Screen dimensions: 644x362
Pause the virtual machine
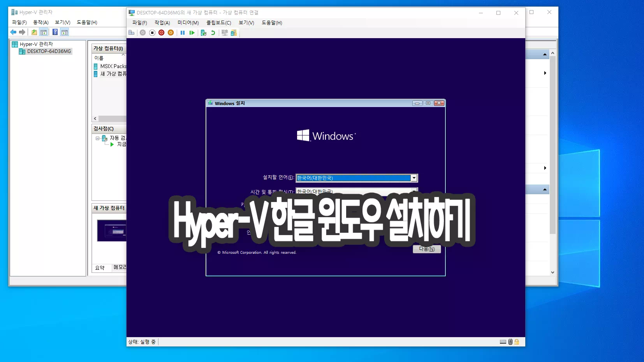point(182,33)
